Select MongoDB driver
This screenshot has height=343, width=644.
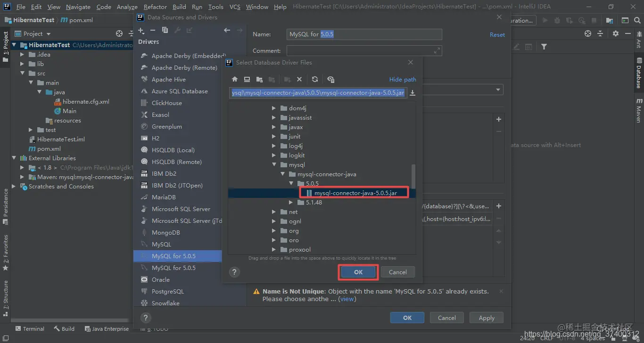tap(165, 233)
